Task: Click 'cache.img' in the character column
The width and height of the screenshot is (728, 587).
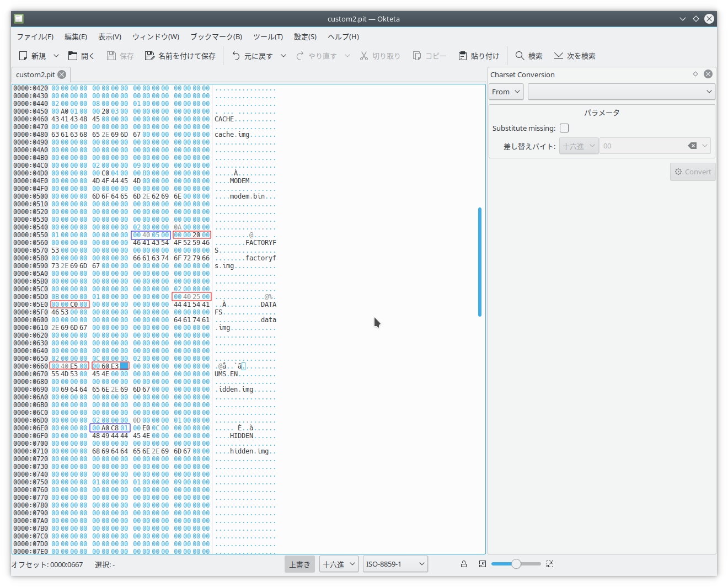Action: click(x=232, y=135)
